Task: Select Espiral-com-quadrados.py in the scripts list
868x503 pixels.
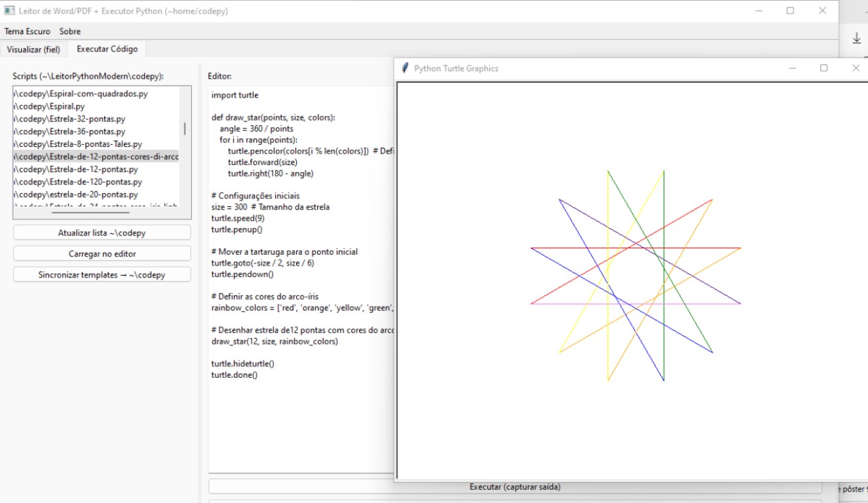Action: [96, 94]
